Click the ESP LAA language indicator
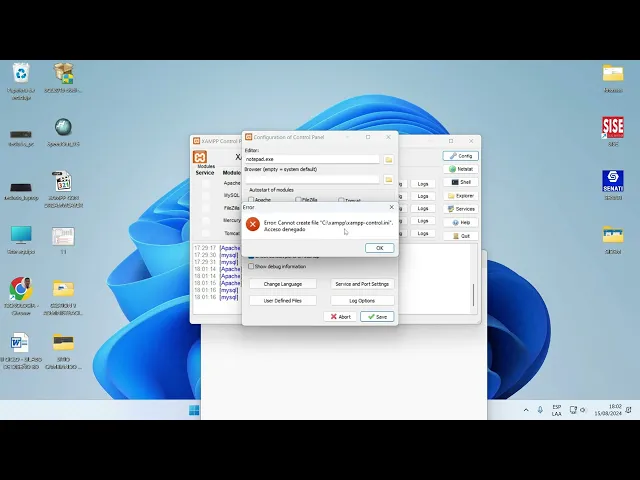640x480 pixels. click(x=556, y=410)
